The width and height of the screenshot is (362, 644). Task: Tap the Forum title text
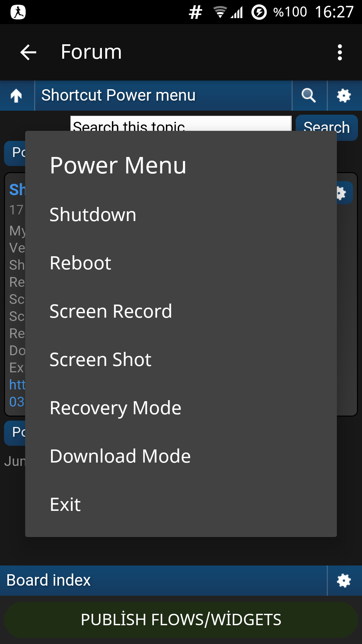(91, 52)
